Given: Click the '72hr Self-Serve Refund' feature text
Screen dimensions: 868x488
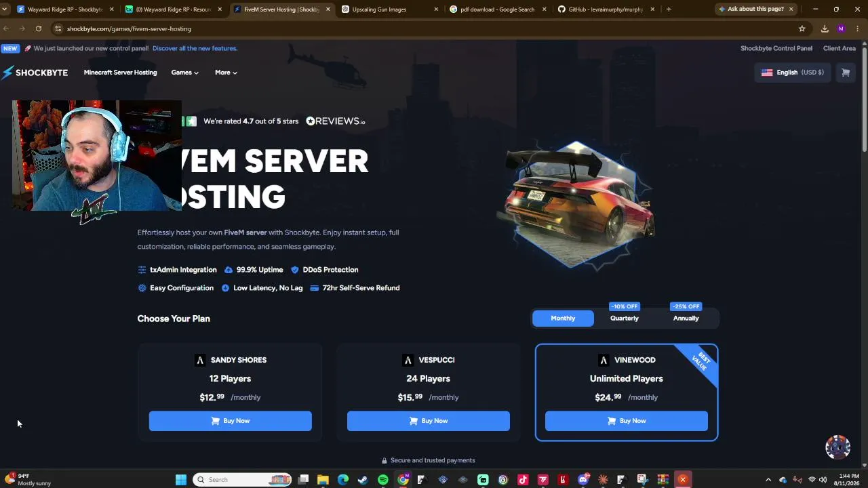Looking at the screenshot, I should 361,288.
